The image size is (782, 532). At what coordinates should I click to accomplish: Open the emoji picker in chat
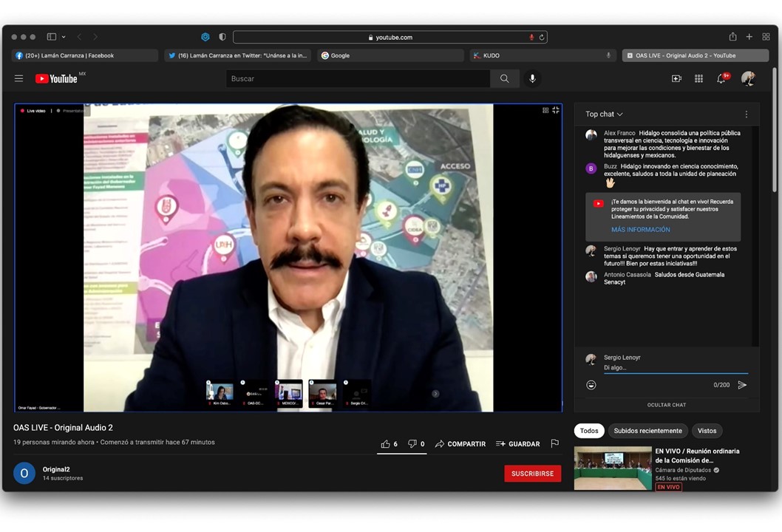pos(591,385)
